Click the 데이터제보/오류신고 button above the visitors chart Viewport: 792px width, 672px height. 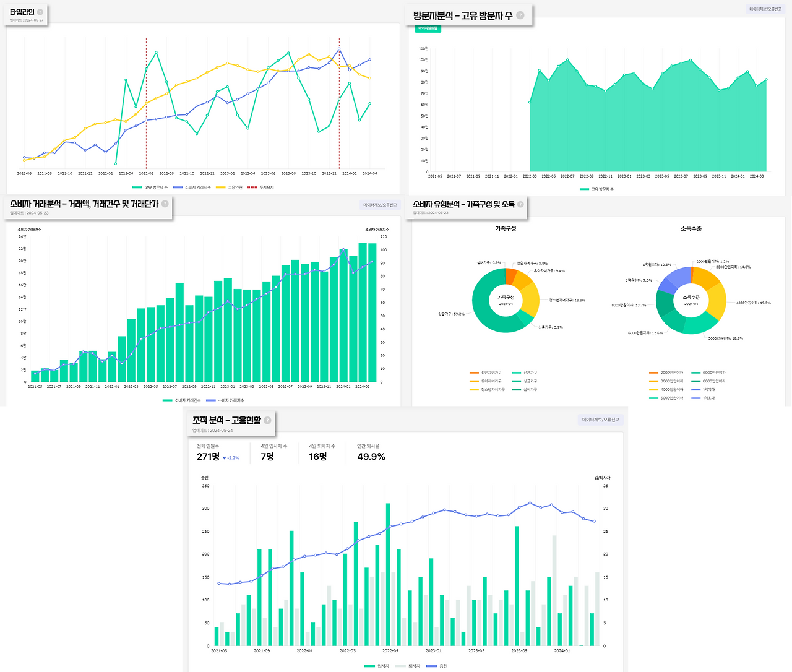click(765, 9)
